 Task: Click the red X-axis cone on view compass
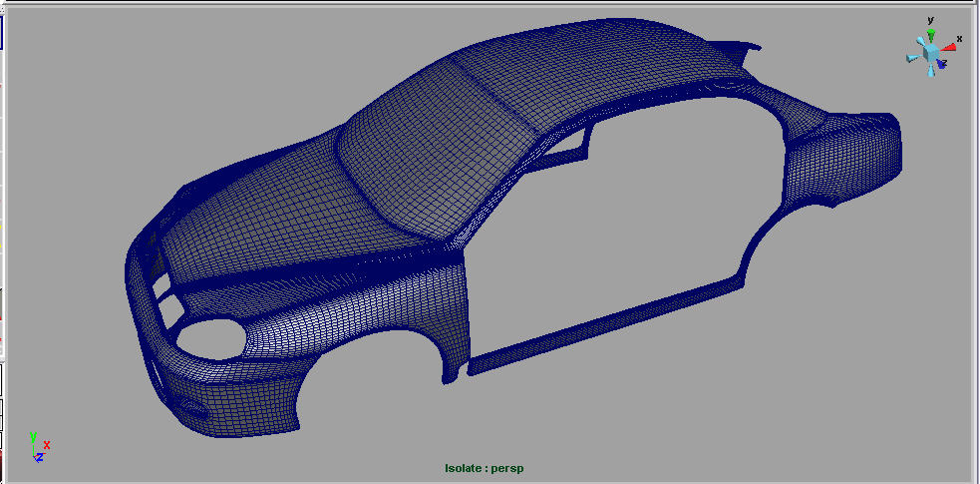[949, 47]
